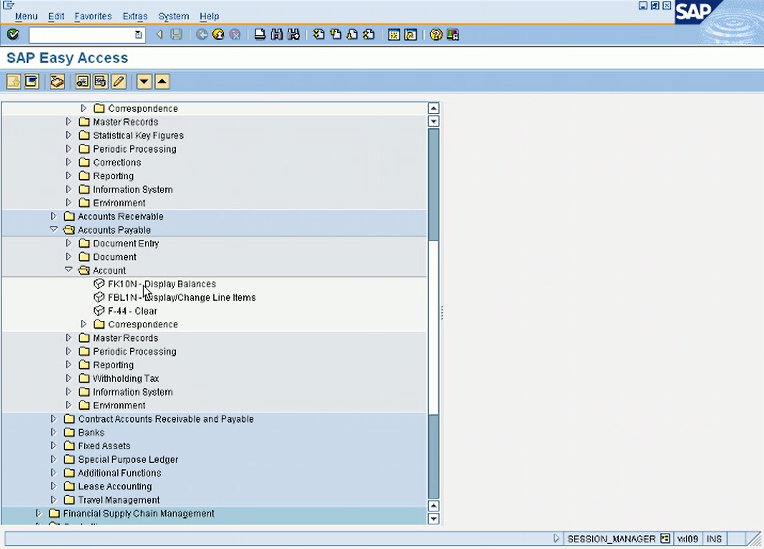This screenshot has height=549, width=764.
Task: Select the Additional Functions folder
Action: [x=120, y=473]
